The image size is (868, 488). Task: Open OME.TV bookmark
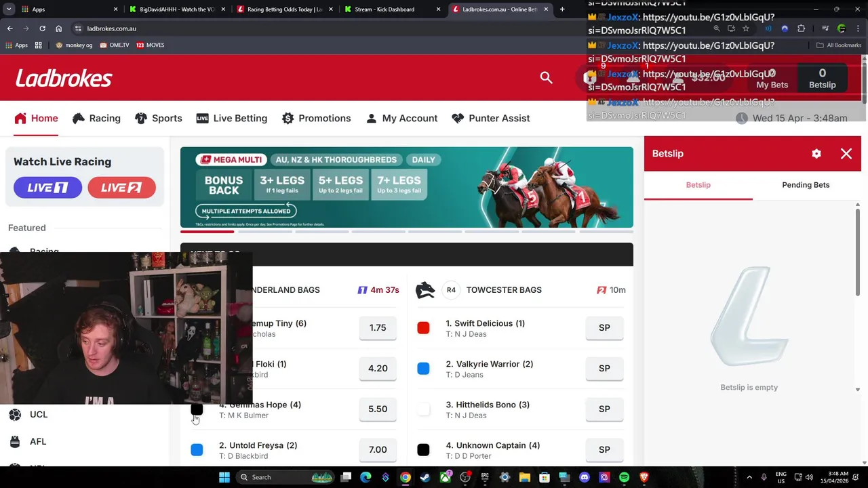[x=114, y=45]
